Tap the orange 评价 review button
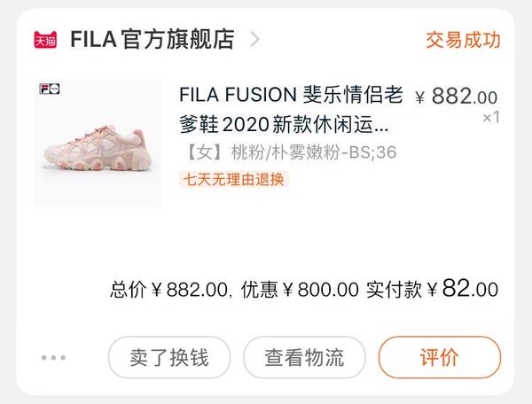The width and height of the screenshot is (532, 404). [x=439, y=358]
